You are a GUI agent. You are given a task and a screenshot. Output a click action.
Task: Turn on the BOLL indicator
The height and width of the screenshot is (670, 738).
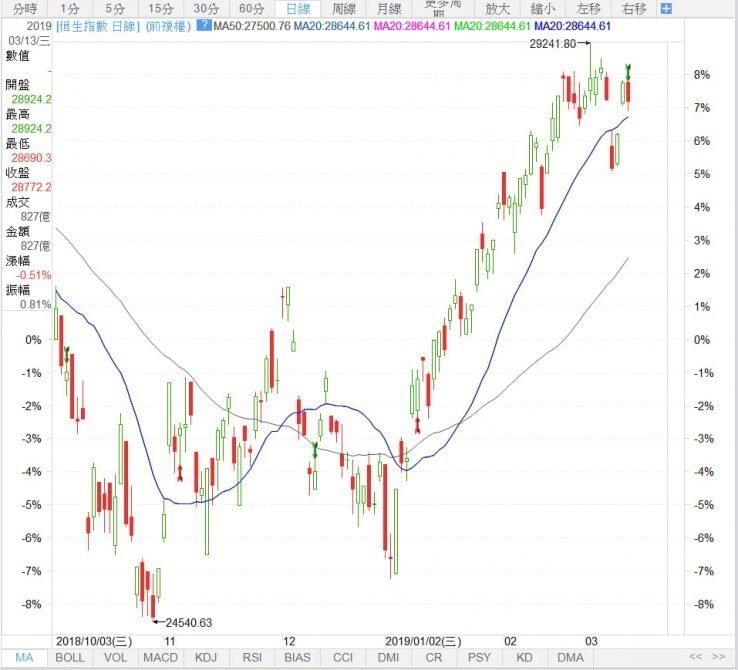click(69, 657)
